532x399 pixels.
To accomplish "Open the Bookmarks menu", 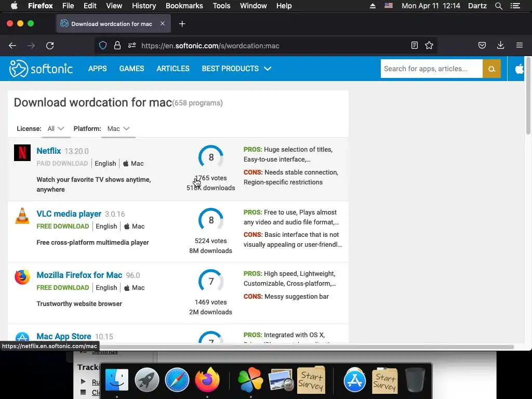I will [x=184, y=6].
